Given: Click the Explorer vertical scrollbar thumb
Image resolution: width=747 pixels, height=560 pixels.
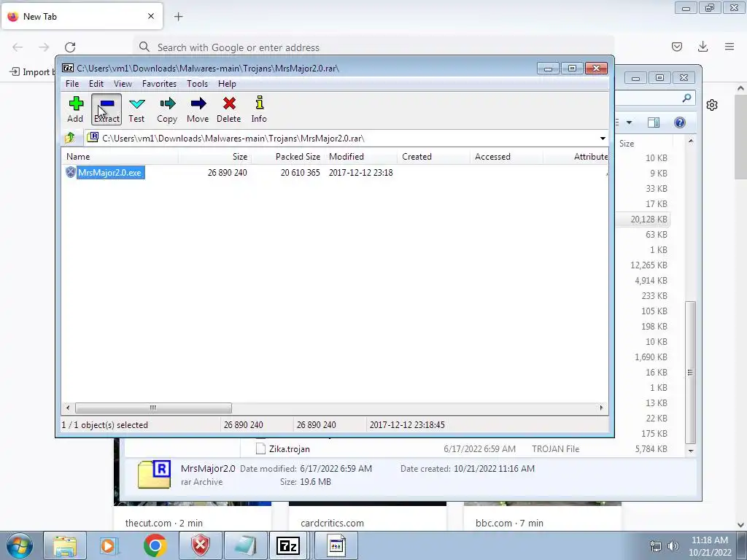Looking at the screenshot, I should click(x=690, y=373).
